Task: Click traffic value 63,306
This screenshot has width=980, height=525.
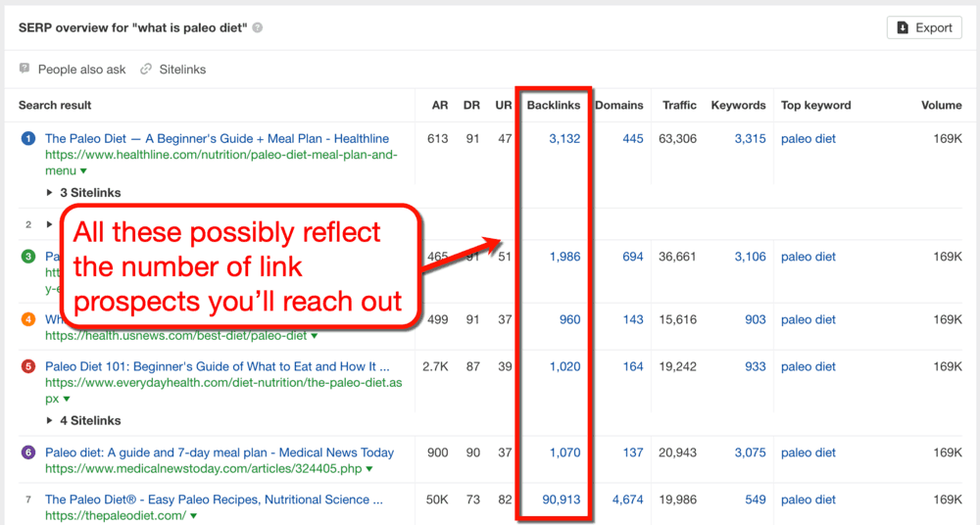Action: click(x=677, y=139)
